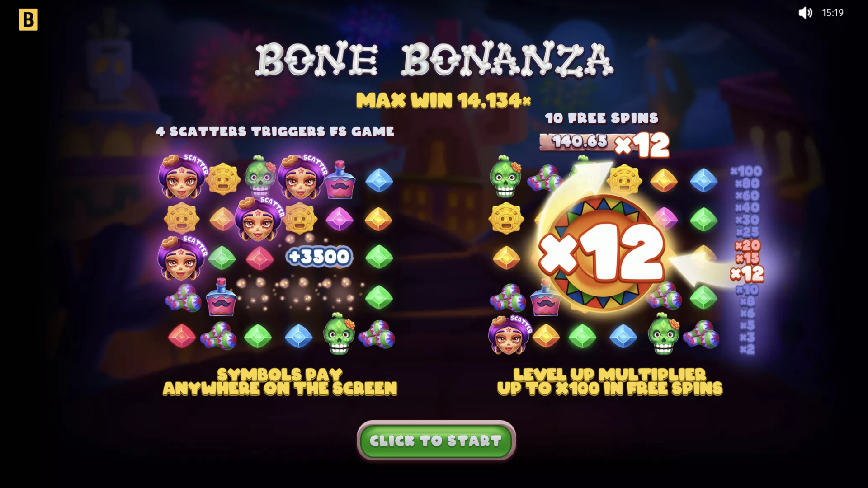Click the +3500 win bubble
This screenshot has height=488, width=868.
point(319,257)
